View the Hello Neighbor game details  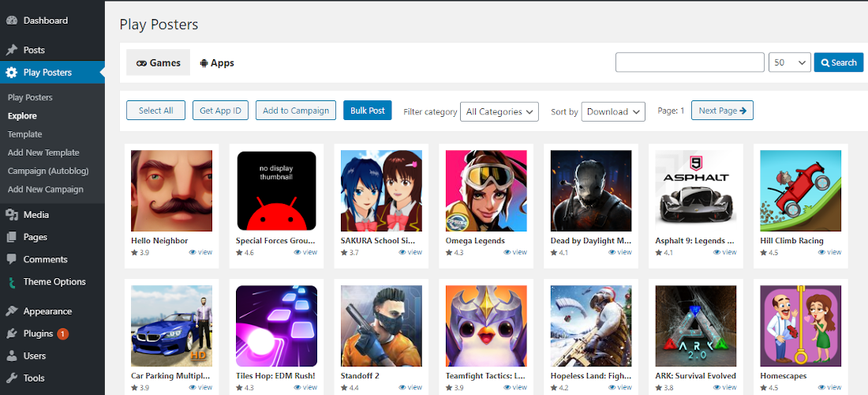pyautogui.click(x=200, y=252)
